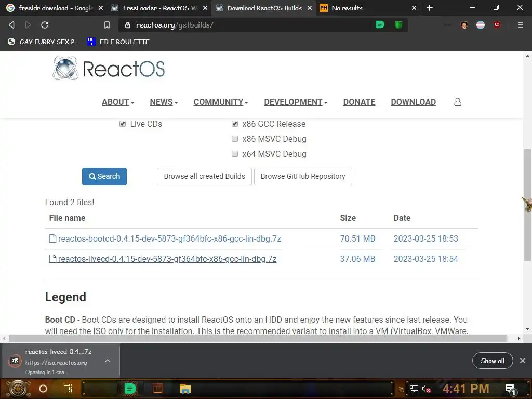532x399 pixels.
Task: Check the x86 MSVC Debug checkbox
Action: click(x=235, y=138)
